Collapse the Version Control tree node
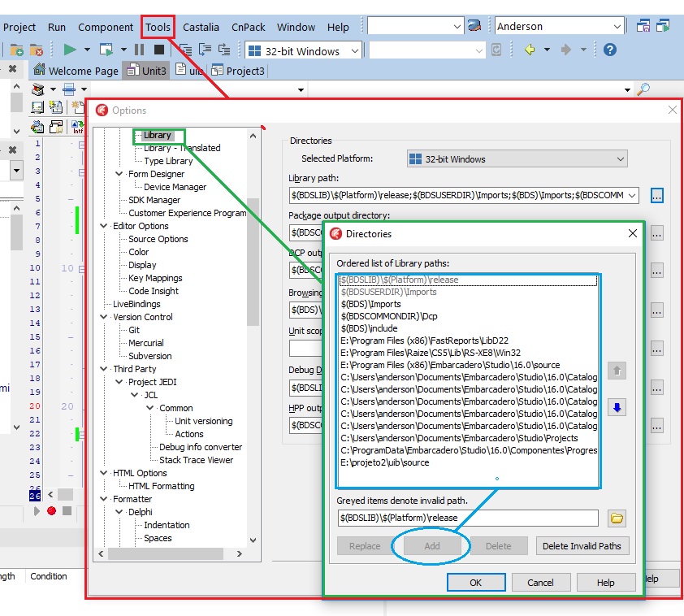This screenshot has height=616, width=684. click(103, 317)
